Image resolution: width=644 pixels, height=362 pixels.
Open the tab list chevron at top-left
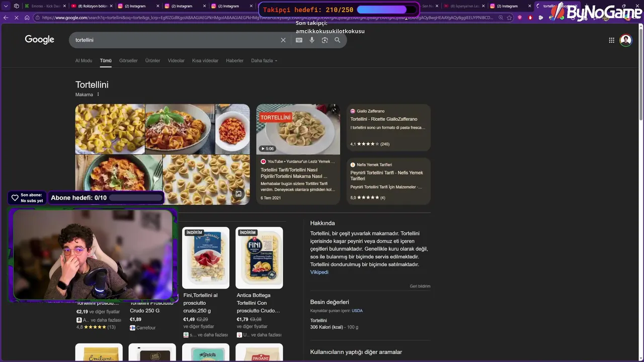(x=6, y=6)
